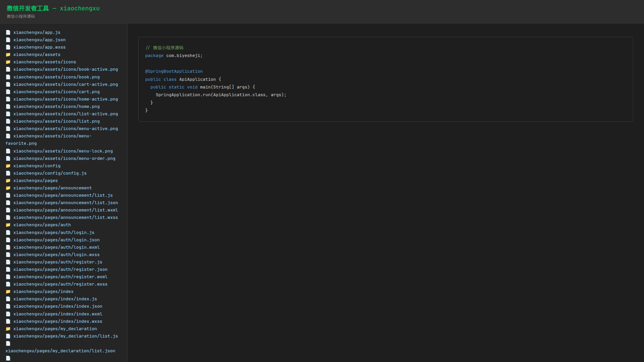Open pages/auth/register.json
The width and height of the screenshot is (644, 362).
tap(60, 269)
